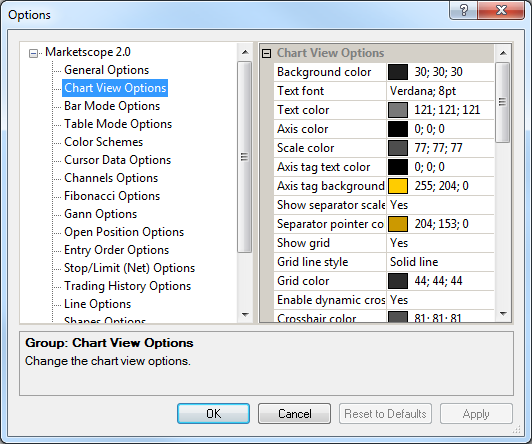The width and height of the screenshot is (532, 444).
Task: Select Trading History Options
Action: pos(128,286)
